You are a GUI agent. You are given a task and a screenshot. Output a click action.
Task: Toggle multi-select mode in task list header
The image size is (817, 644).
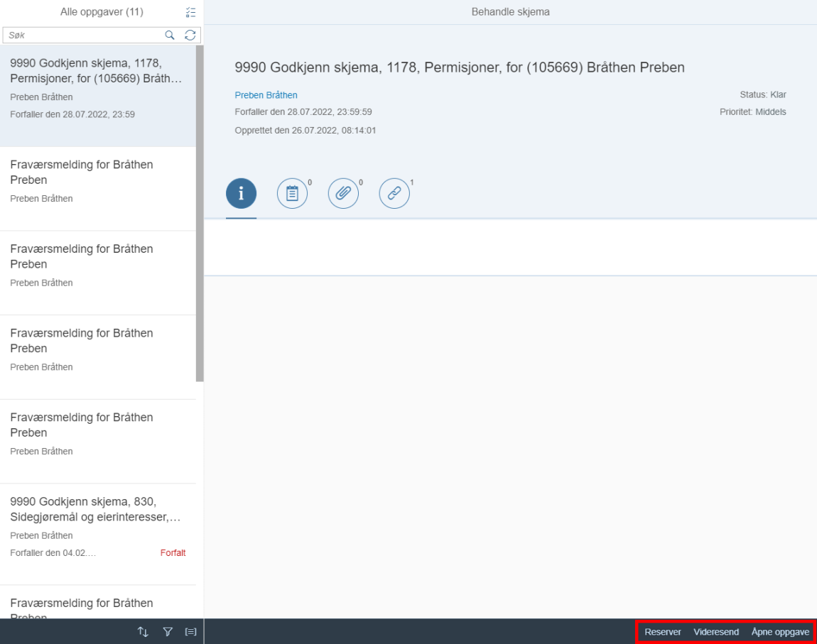click(x=190, y=12)
